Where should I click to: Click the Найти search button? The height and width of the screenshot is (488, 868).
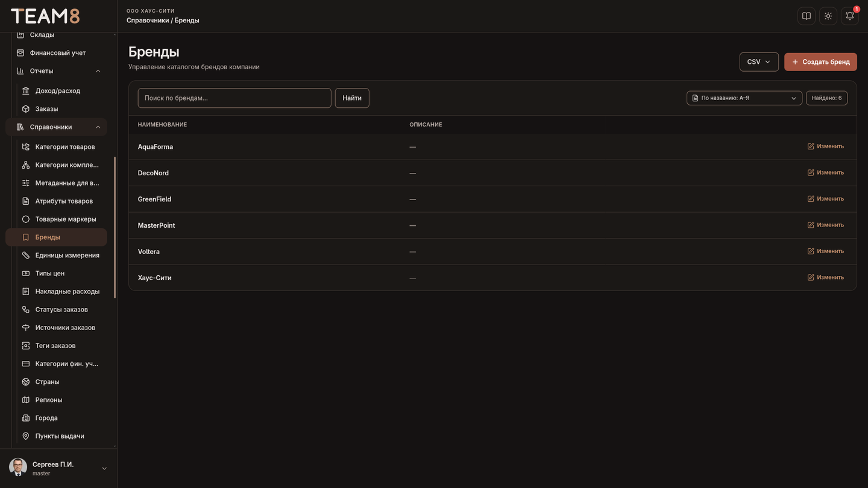pos(352,98)
